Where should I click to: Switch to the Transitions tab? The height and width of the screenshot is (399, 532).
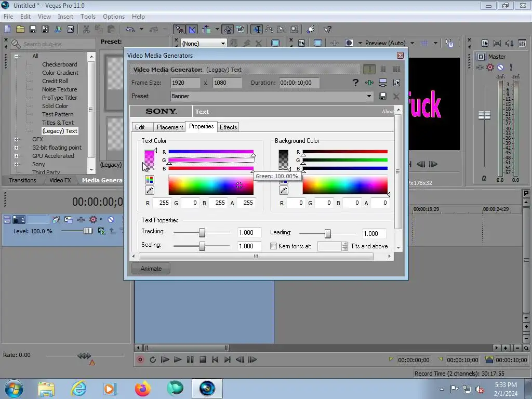(22, 180)
